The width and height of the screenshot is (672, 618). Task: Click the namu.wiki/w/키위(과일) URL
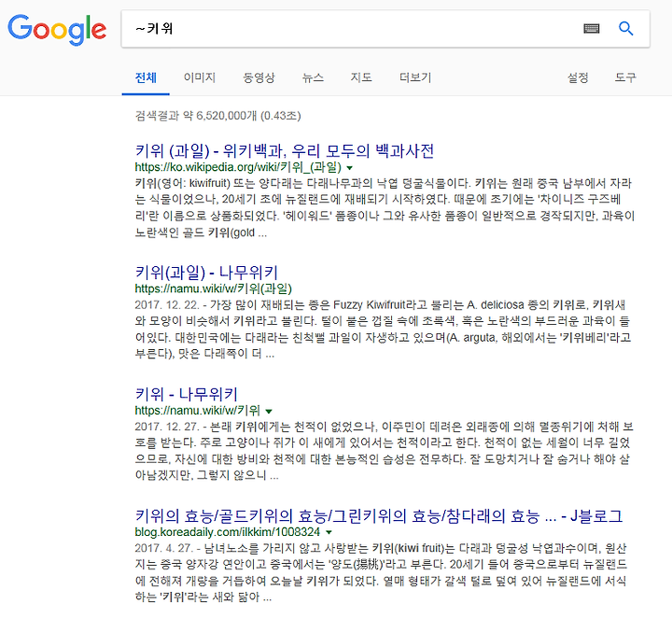click(213, 288)
